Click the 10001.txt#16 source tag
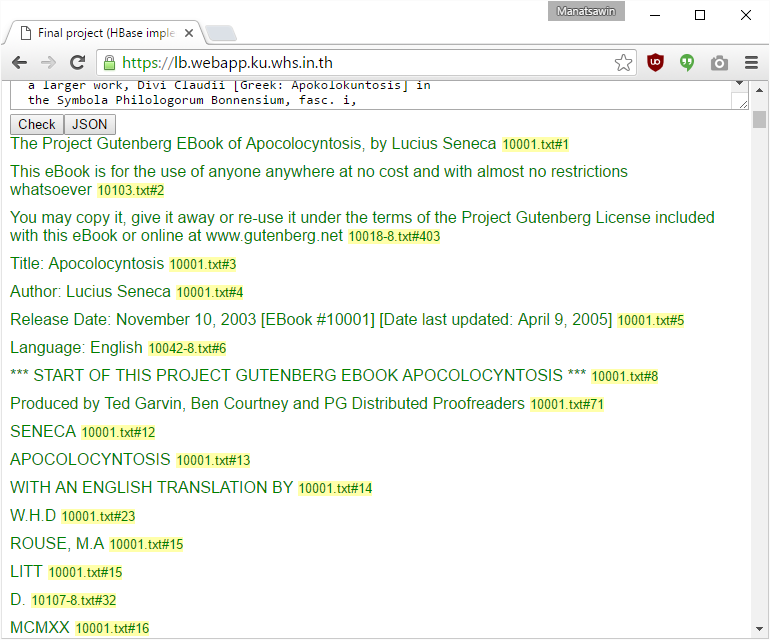The height and width of the screenshot is (640, 770). coord(112,629)
